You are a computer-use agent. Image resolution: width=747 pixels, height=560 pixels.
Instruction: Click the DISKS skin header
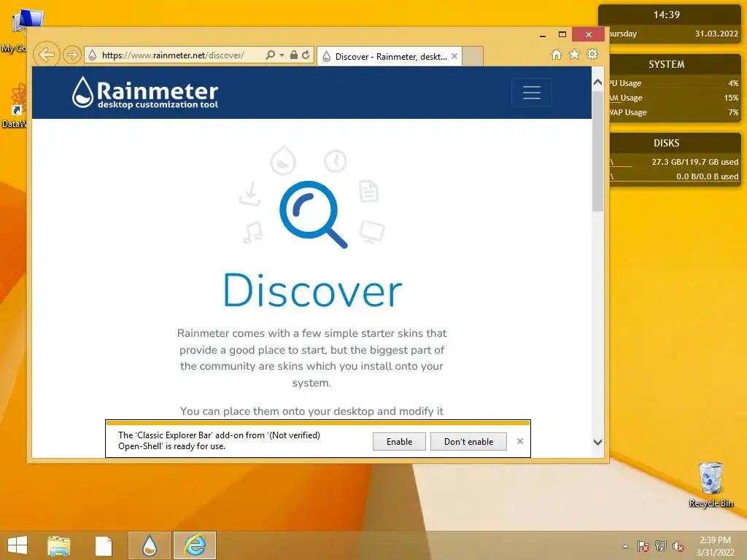667,143
